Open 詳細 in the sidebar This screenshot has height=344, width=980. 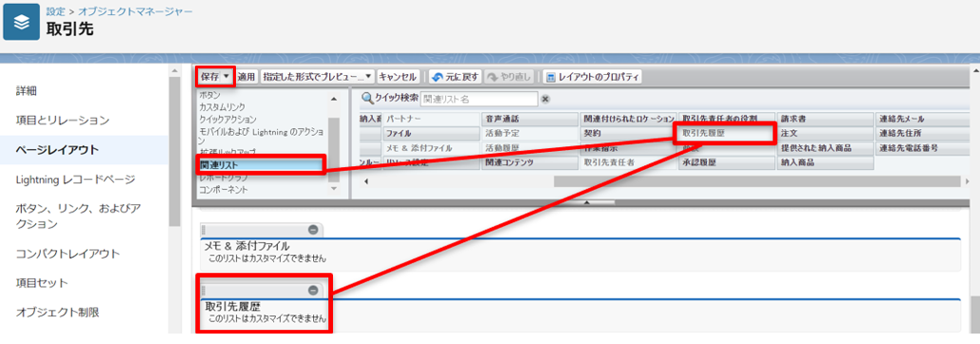[26, 91]
